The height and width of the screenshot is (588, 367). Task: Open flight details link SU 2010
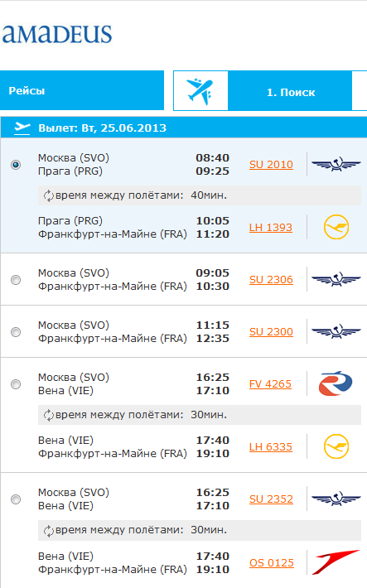tap(271, 165)
